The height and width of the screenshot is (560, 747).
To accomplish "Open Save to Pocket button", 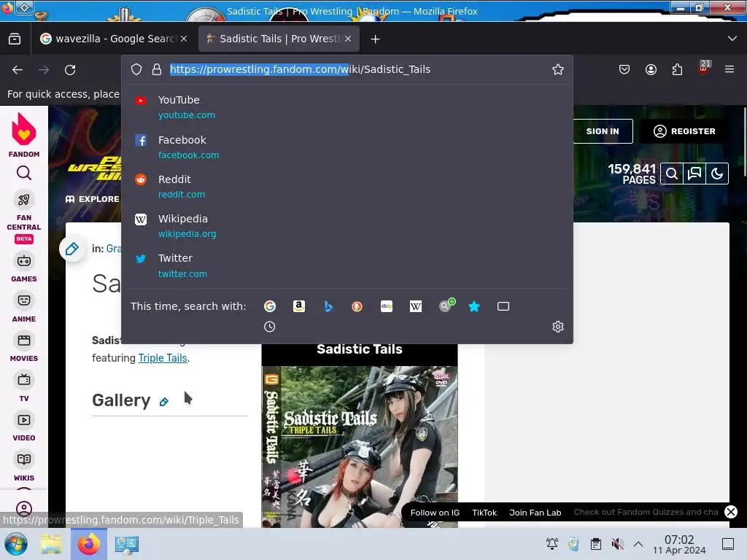I will [624, 69].
